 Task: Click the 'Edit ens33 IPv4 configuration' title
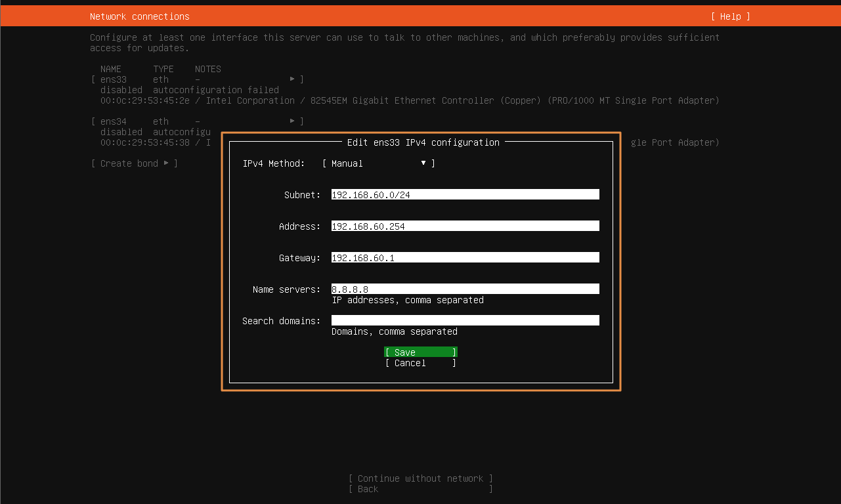tap(423, 142)
